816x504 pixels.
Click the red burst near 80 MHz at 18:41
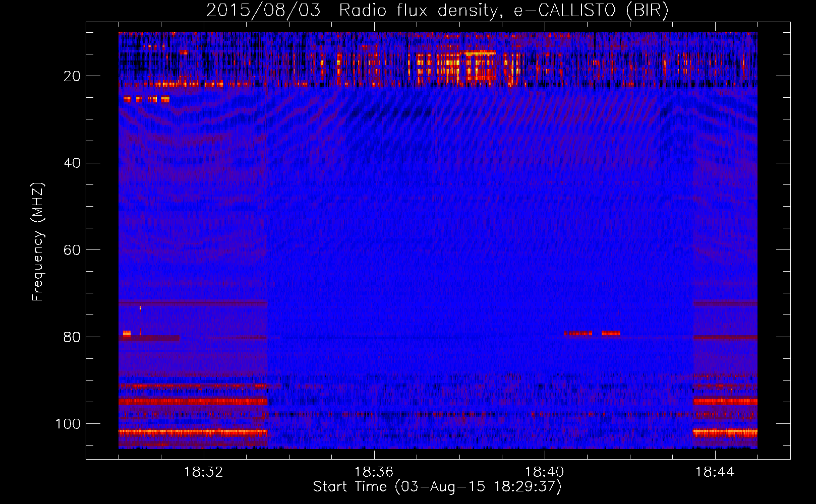(x=593, y=333)
